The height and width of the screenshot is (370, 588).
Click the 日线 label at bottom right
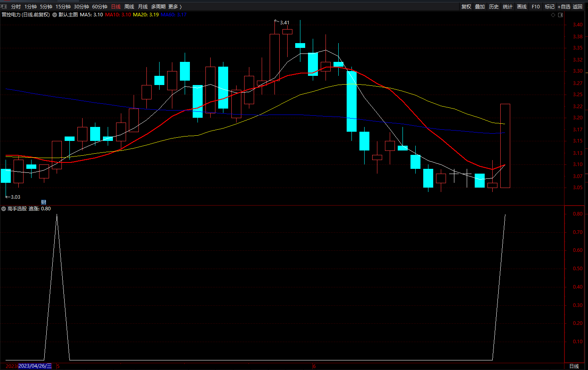[x=574, y=366]
